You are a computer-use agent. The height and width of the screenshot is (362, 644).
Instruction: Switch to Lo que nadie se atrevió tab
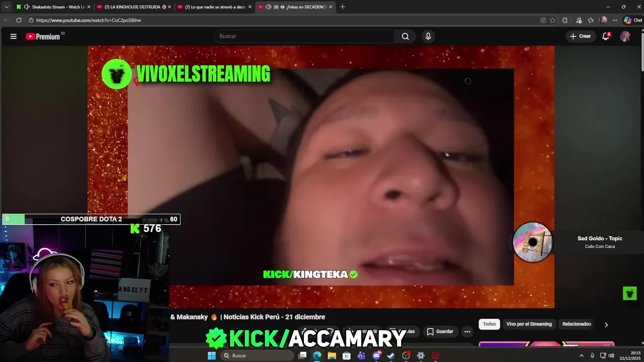[214, 7]
